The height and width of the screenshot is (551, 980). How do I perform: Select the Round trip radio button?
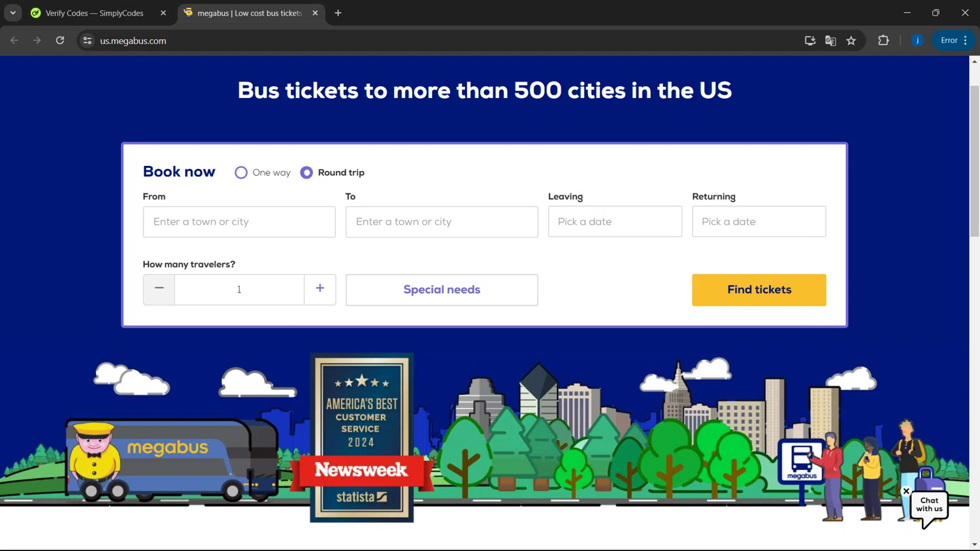tap(306, 172)
